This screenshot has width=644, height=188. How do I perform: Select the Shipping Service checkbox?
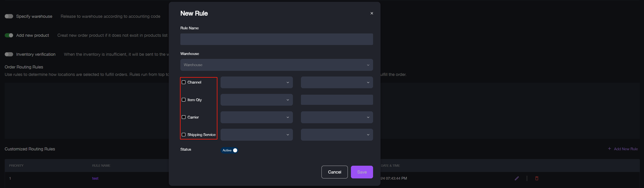(183, 135)
